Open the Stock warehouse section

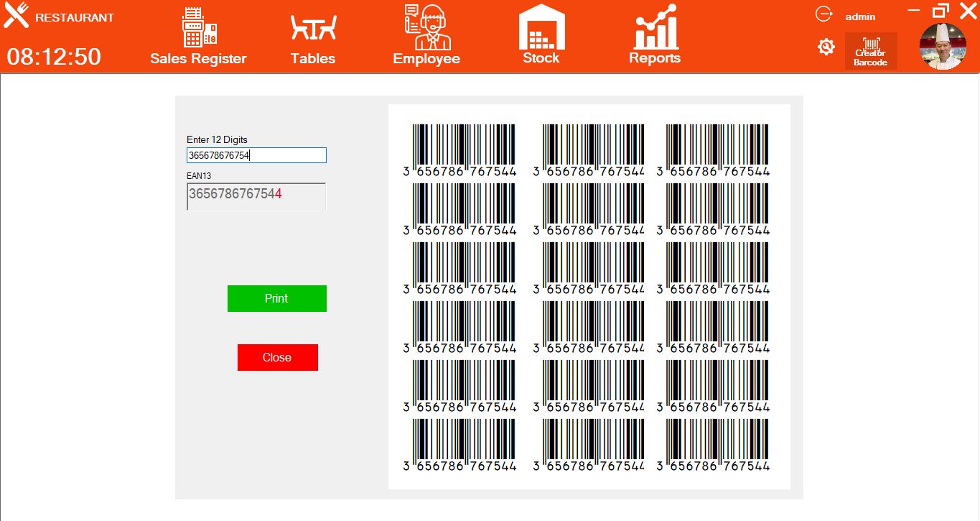point(541,34)
